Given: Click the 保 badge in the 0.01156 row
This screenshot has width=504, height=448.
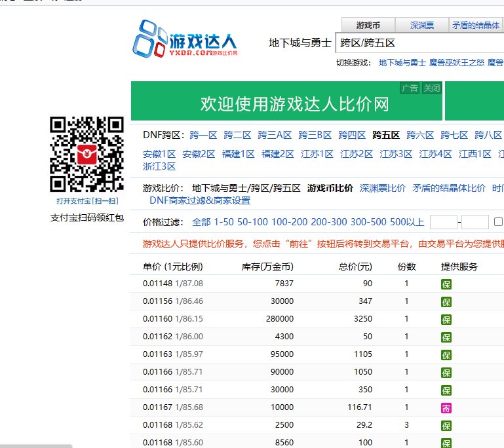Looking at the screenshot, I should [446, 302].
